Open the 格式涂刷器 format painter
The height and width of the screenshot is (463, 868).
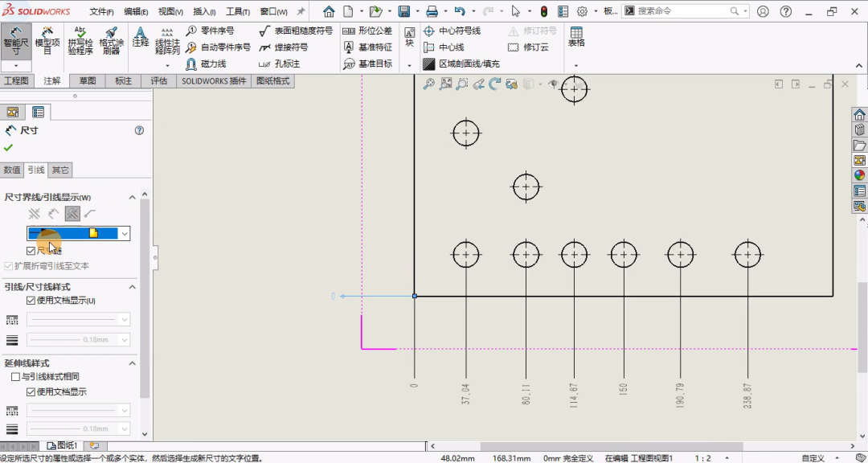[x=112, y=40]
